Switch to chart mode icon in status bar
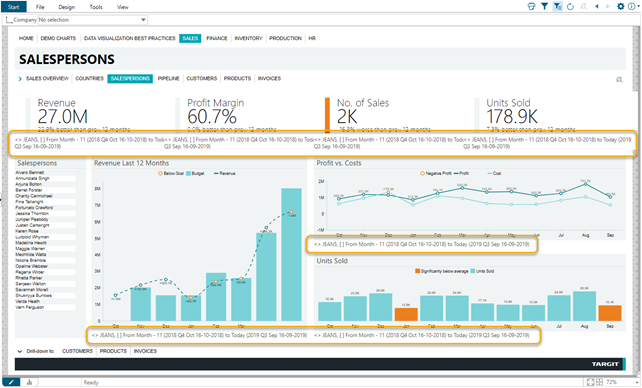The image size is (642, 388). pos(29,382)
